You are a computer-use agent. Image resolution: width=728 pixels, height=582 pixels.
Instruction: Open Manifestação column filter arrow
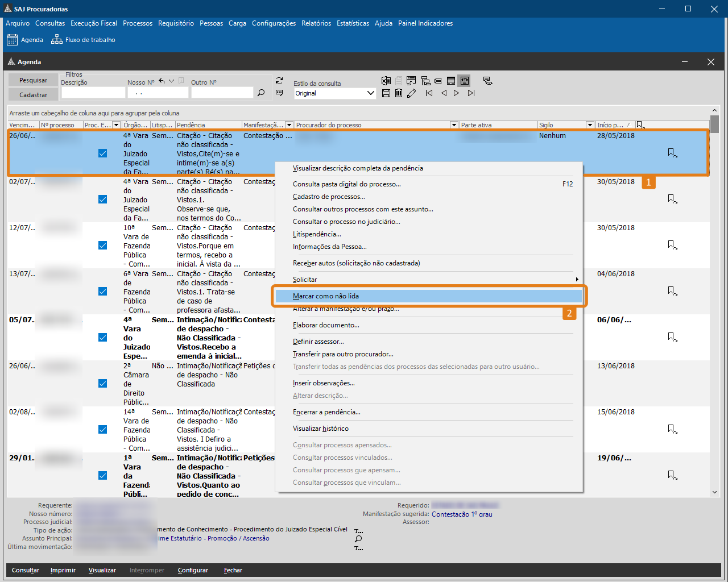click(x=289, y=125)
